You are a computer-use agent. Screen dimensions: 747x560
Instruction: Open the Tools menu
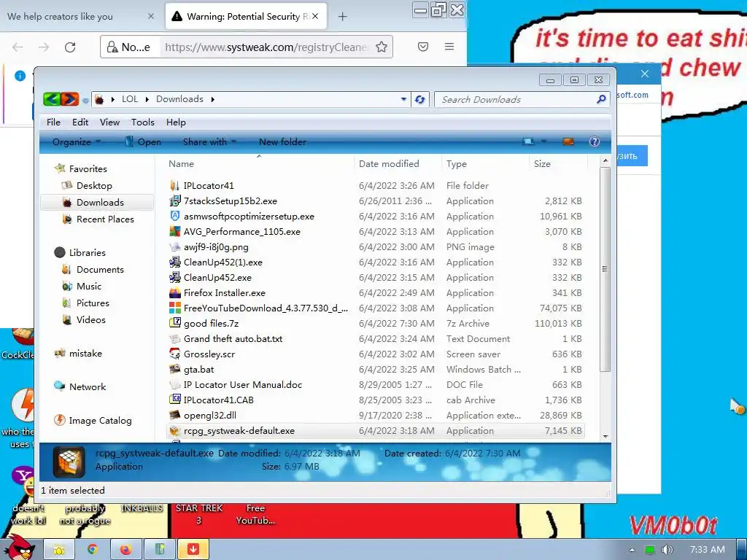click(142, 122)
